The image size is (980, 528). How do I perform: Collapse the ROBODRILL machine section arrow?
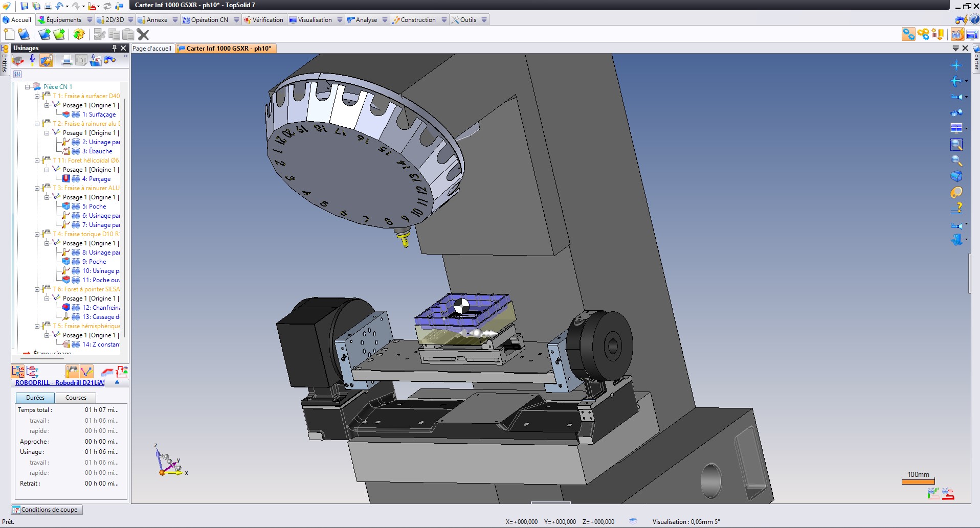(x=117, y=382)
